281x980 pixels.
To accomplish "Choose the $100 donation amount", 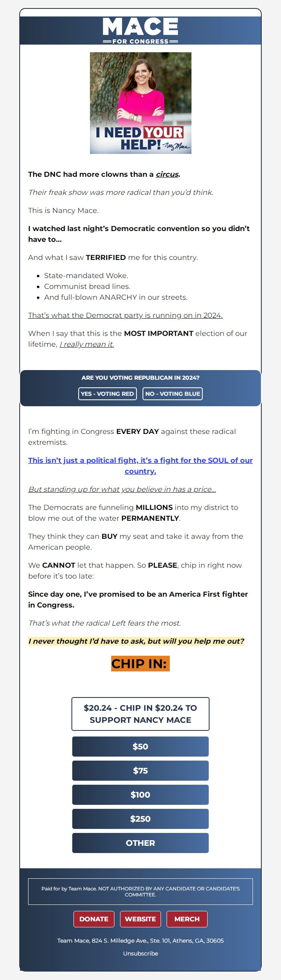I will click(140, 795).
